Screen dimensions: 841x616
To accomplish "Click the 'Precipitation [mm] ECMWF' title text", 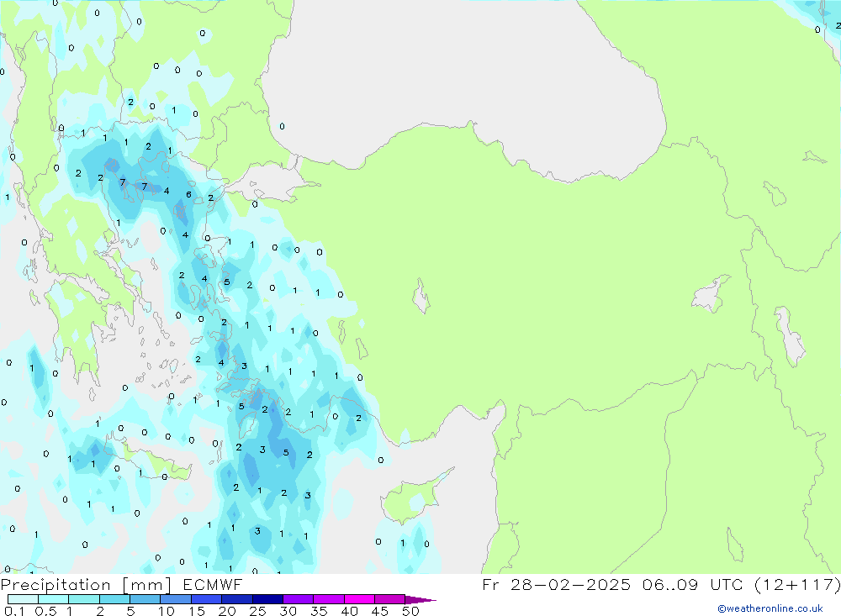I will tap(121, 584).
